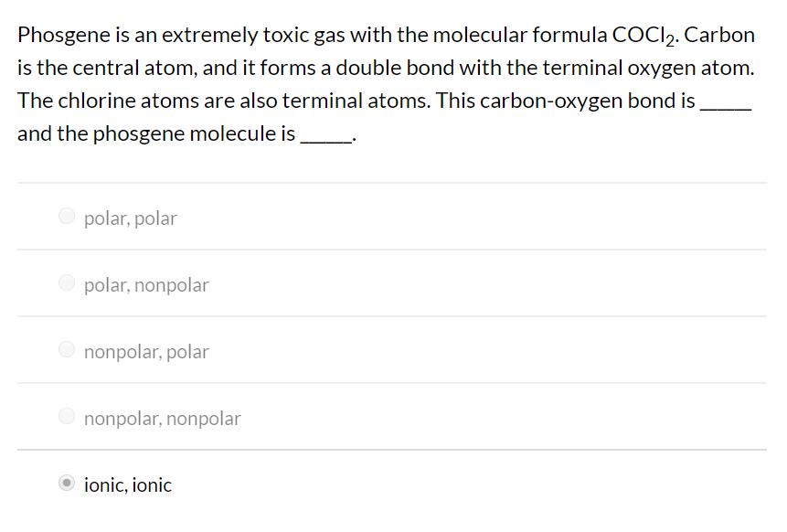Click the 'polar, polar' answer text
This screenshot has width=787, height=532.
coord(130,218)
